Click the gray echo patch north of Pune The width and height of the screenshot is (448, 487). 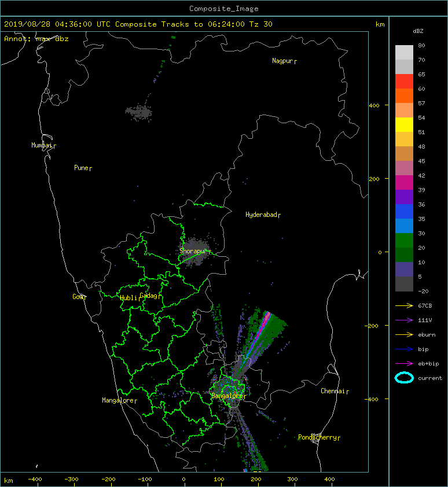click(x=139, y=112)
